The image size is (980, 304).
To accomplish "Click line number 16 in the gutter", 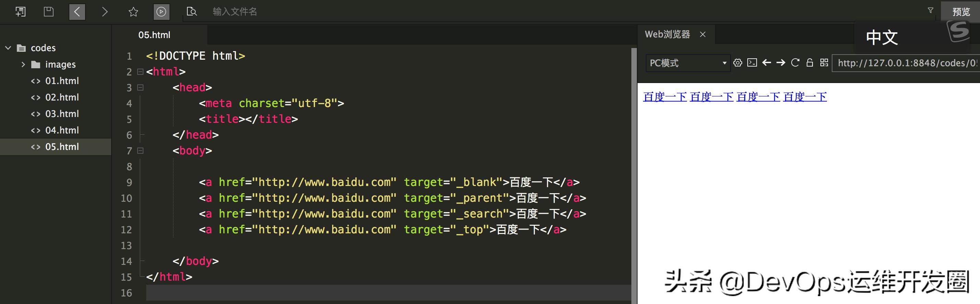I will coord(126,293).
